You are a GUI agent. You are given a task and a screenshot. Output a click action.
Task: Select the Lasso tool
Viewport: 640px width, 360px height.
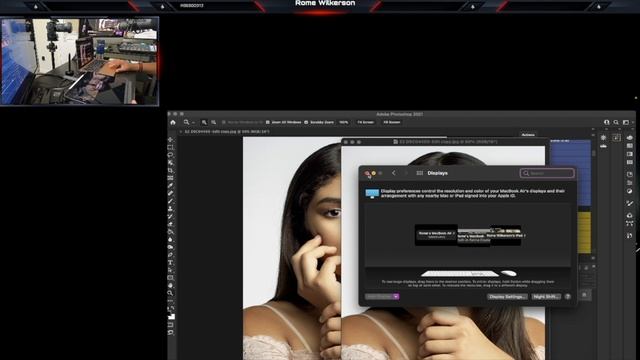tap(171, 155)
